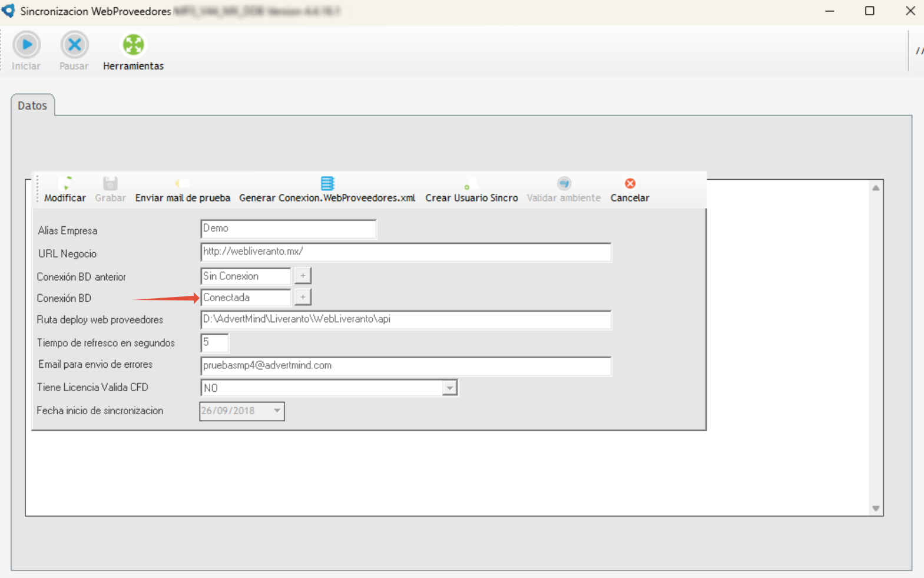Click the Fecha inicio de sincronizacion label
This screenshot has width=924, height=578.
pos(100,411)
